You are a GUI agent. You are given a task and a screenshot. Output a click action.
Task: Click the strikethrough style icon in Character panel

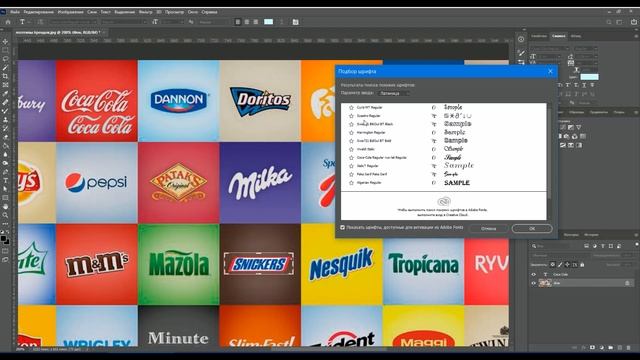point(592,85)
